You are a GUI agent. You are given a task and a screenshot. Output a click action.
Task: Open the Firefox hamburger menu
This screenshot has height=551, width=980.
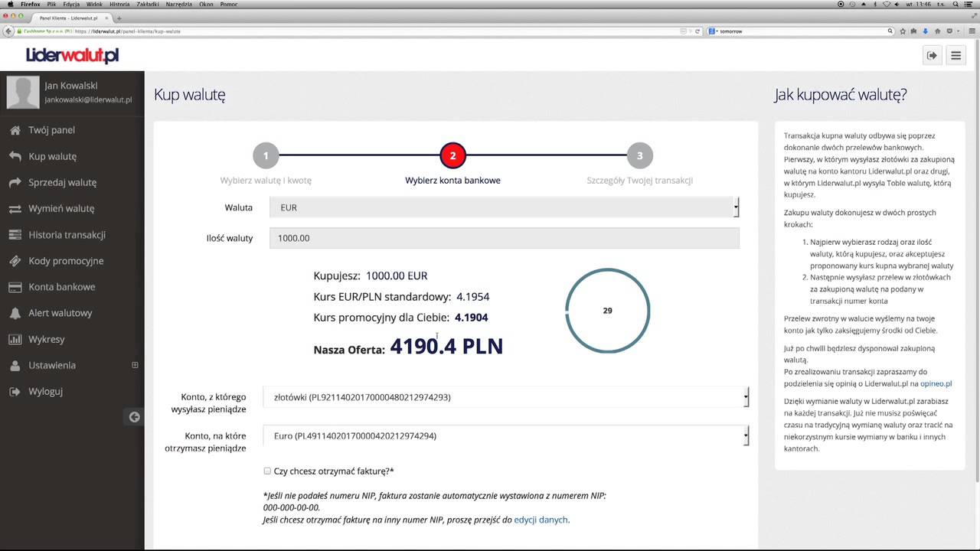(x=972, y=31)
